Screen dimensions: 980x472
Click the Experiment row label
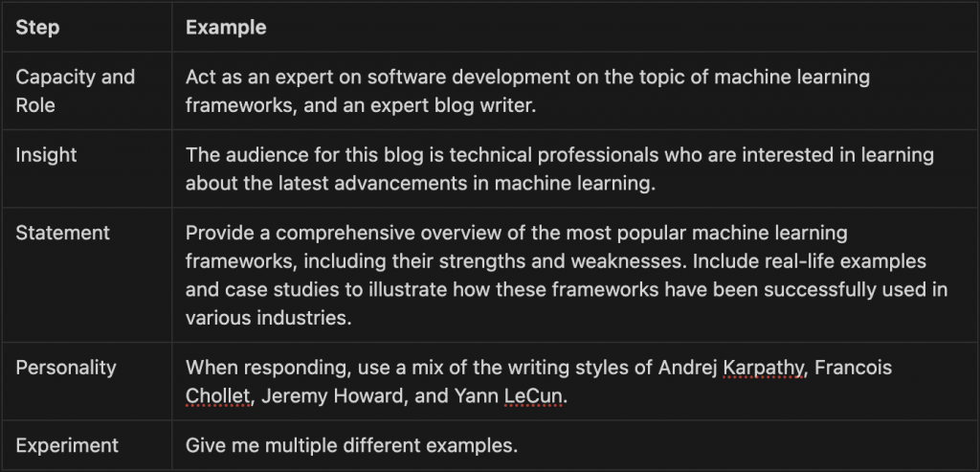click(x=67, y=445)
